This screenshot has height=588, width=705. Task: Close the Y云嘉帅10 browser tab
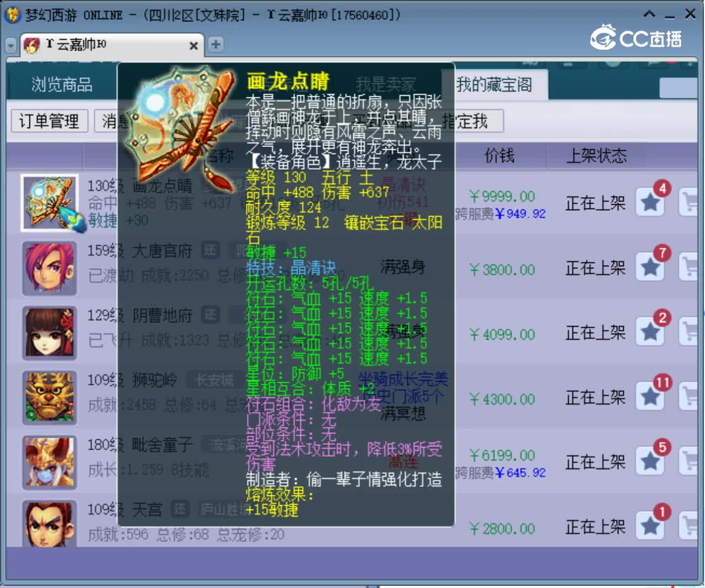pos(193,46)
